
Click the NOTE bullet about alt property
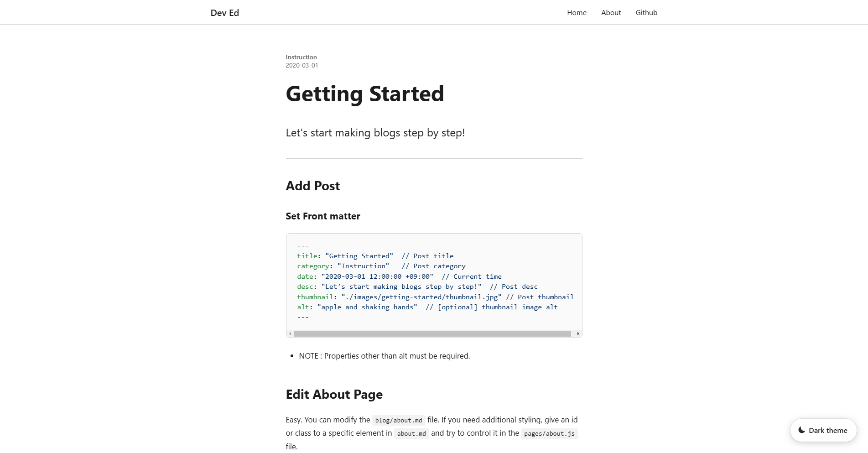(x=384, y=356)
